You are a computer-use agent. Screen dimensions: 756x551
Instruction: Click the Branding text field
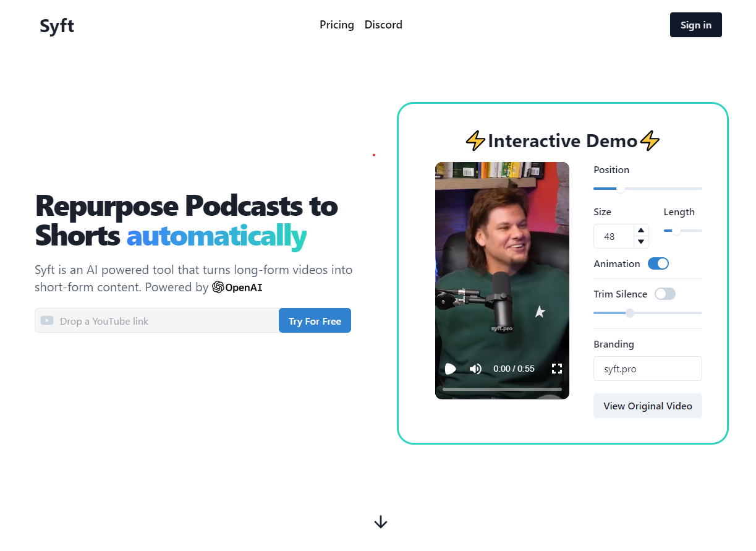pos(647,369)
